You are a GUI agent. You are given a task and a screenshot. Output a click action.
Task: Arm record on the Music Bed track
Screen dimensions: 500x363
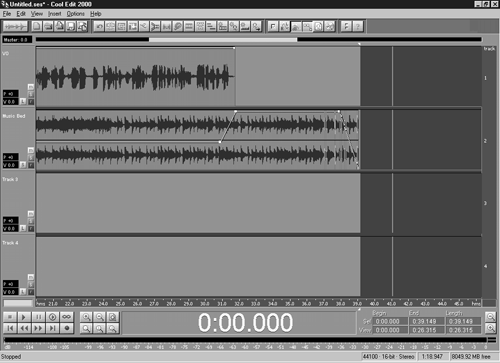[x=31, y=165]
